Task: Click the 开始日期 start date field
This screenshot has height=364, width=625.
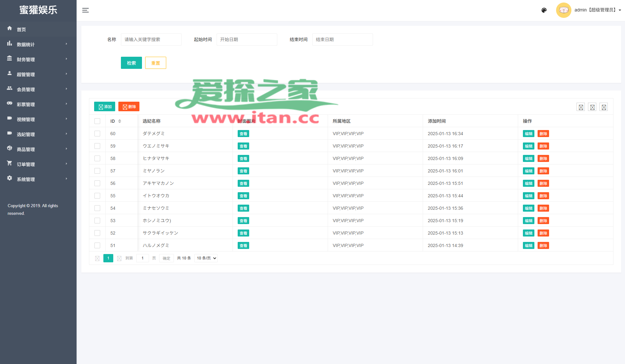Action: (247, 40)
